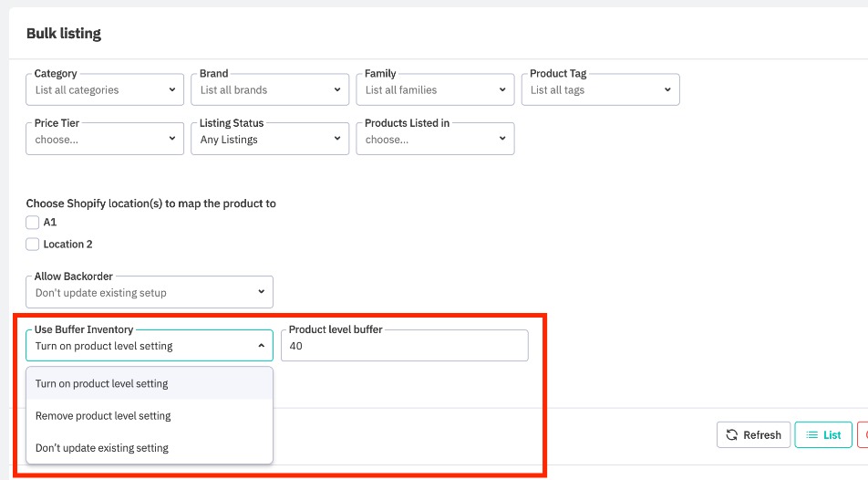Viewport: 868px width, 480px height.
Task: Enable the Location 2 checkbox
Action: [x=33, y=244]
